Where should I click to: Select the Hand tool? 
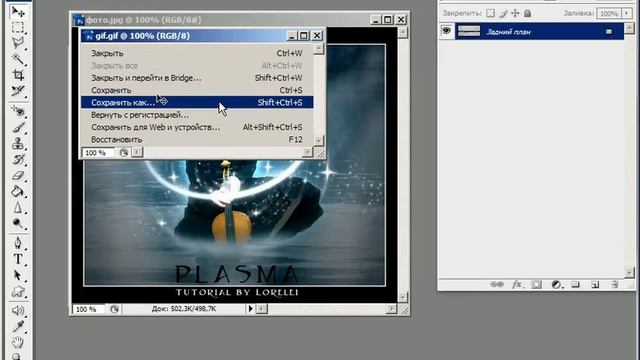(18, 342)
